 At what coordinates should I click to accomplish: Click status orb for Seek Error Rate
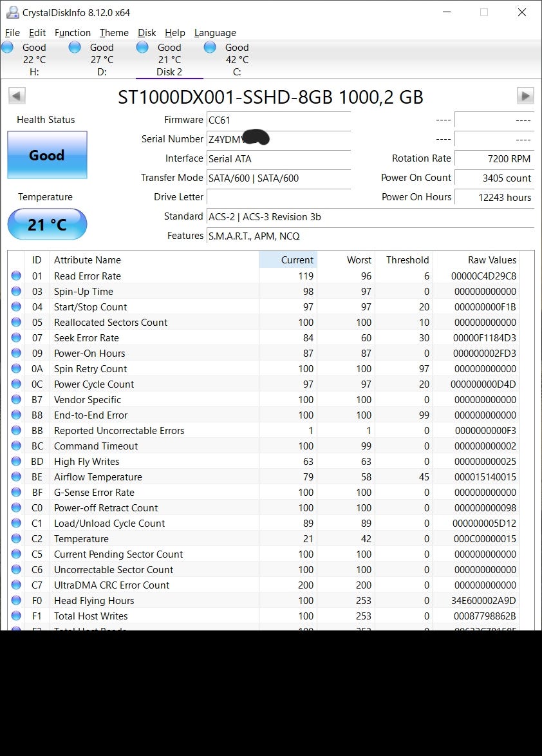point(16,337)
